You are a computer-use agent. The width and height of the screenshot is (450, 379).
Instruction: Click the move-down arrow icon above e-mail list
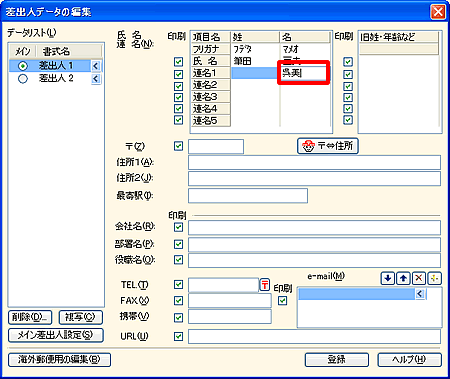388,278
